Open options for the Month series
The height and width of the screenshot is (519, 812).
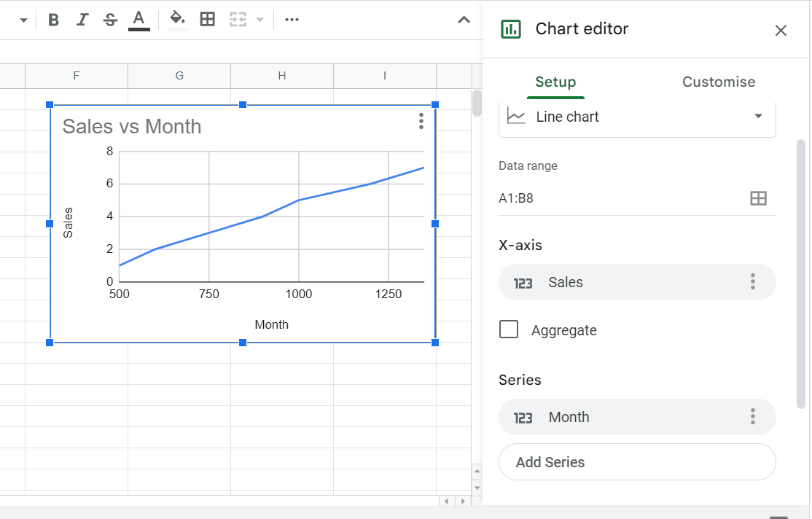click(x=752, y=416)
